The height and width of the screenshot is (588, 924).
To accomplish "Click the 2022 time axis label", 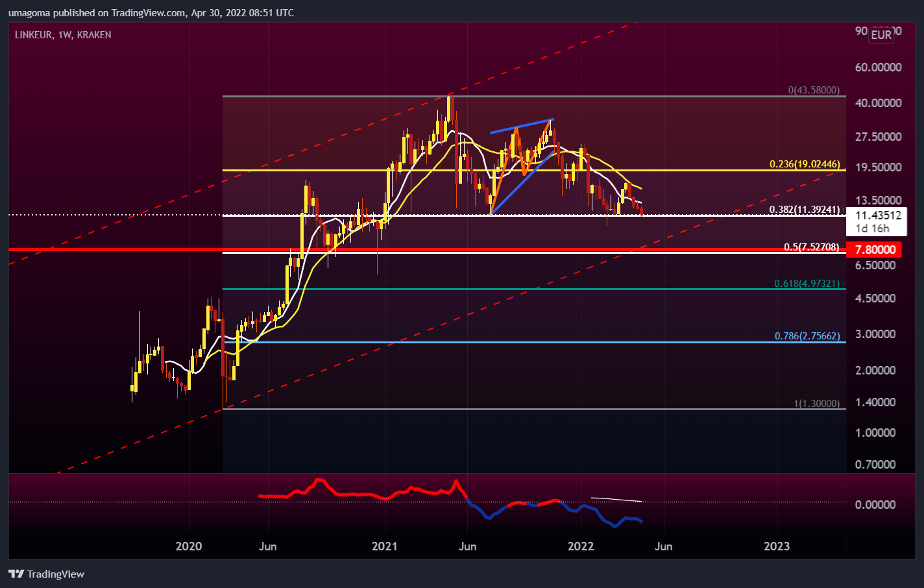I will (x=581, y=546).
